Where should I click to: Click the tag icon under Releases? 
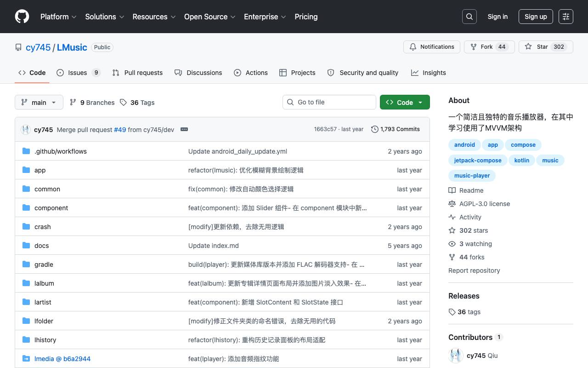(452, 312)
